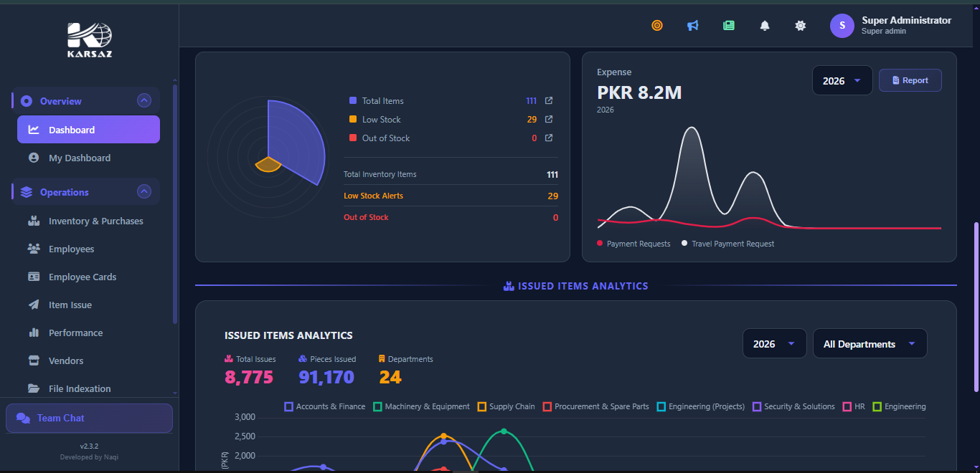980x473 pixels.
Task: Toggle Supply Chain legend series
Action: [507, 406]
